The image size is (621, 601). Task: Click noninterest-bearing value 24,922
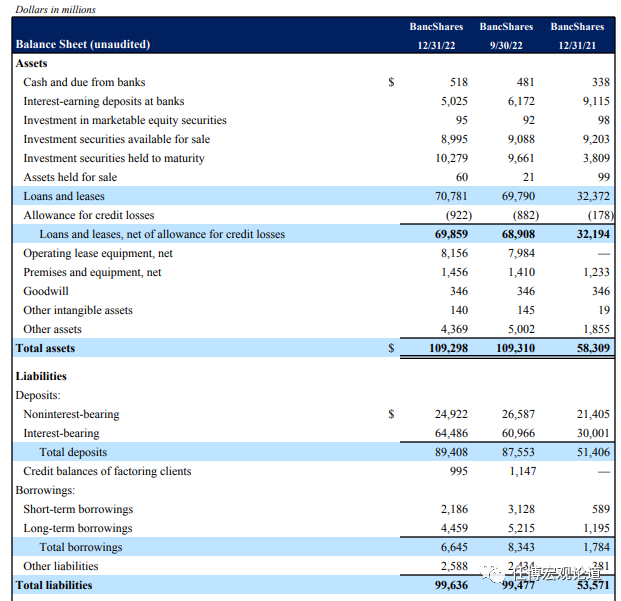[x=451, y=414]
